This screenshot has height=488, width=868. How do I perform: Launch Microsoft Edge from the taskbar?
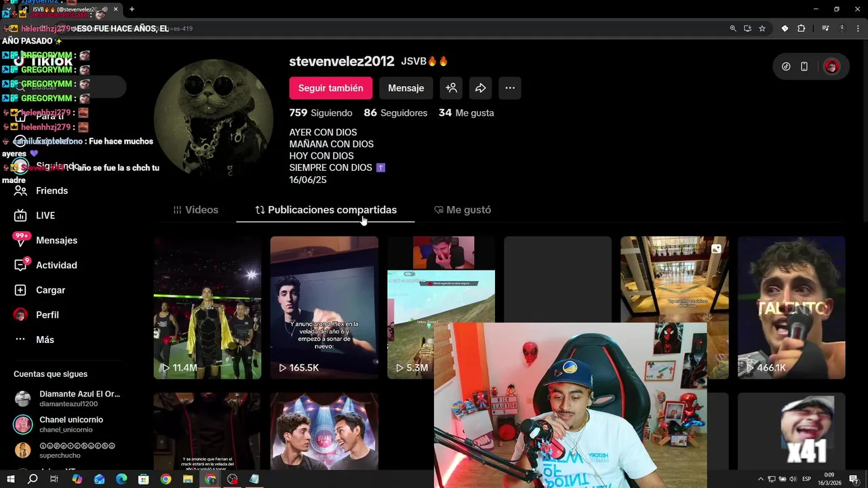click(121, 479)
